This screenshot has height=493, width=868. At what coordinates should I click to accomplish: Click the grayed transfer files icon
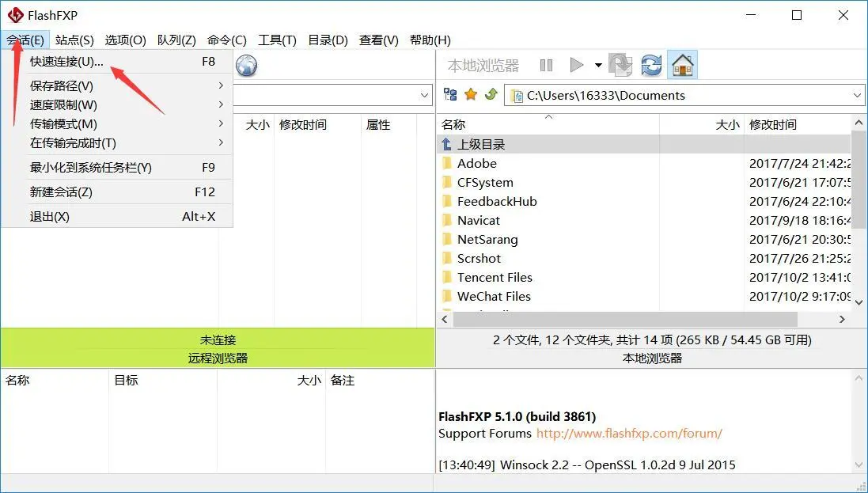(x=620, y=66)
